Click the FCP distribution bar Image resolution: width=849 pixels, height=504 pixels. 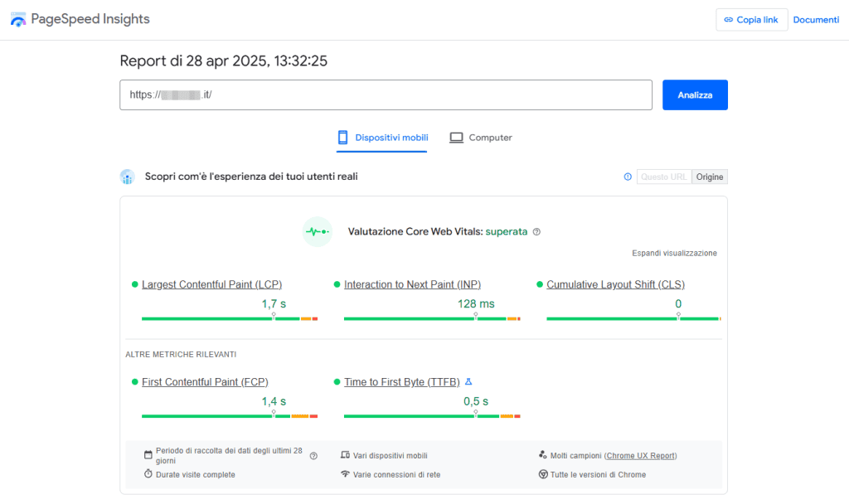(230, 416)
